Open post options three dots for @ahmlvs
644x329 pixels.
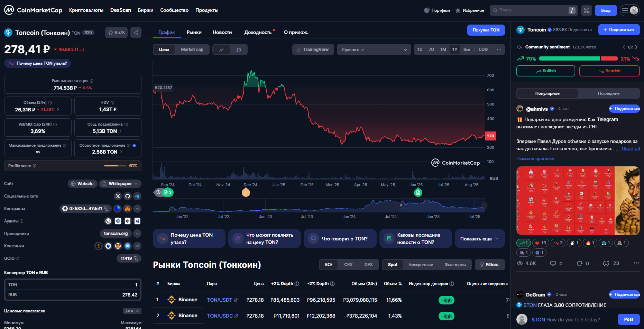coord(636,263)
